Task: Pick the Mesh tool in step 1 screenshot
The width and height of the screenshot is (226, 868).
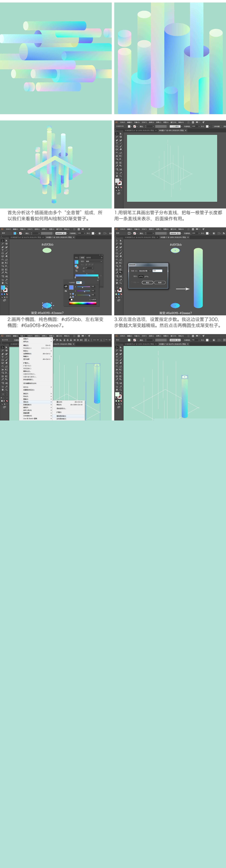Action: [117, 163]
